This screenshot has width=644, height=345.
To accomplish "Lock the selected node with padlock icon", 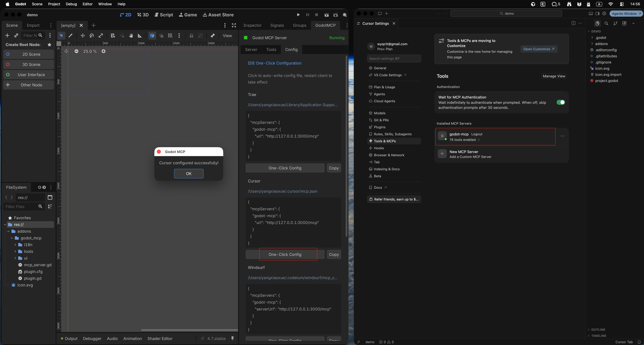I will (x=191, y=36).
